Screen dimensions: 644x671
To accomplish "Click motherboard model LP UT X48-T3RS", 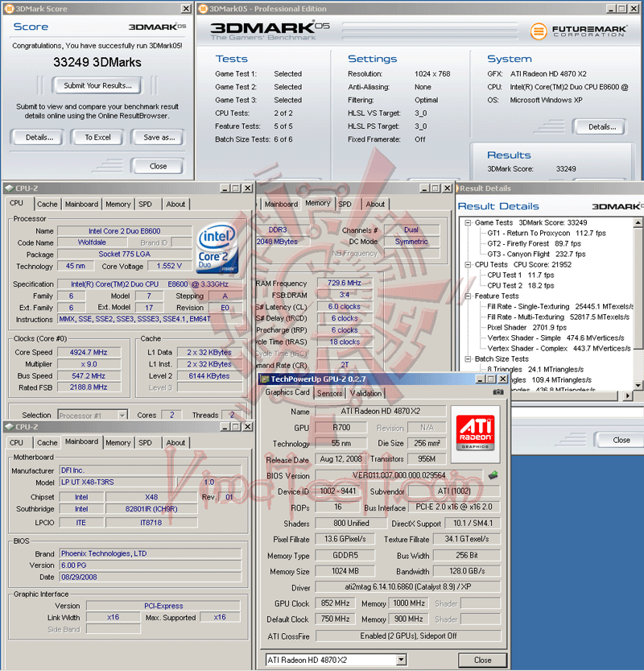I will (x=118, y=482).
